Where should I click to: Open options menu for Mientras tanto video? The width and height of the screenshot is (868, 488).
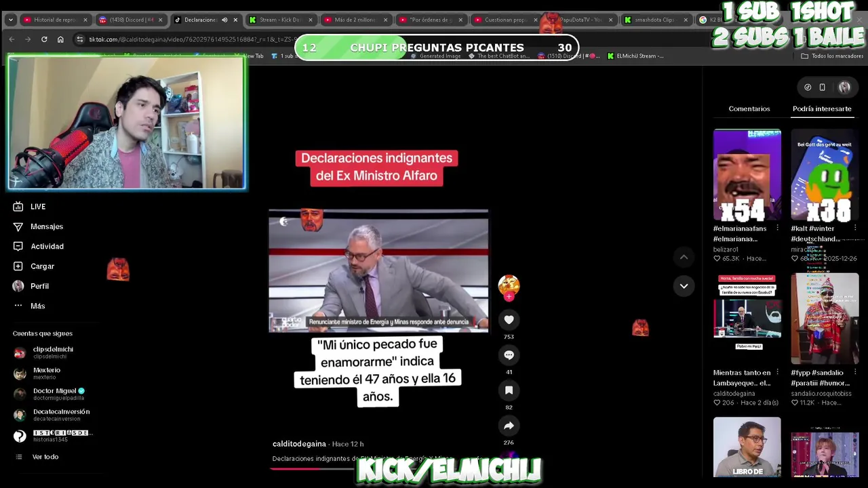point(777,372)
